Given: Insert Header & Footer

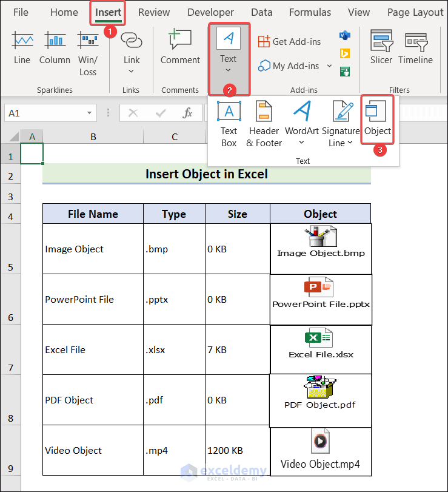Looking at the screenshot, I should pos(264,124).
